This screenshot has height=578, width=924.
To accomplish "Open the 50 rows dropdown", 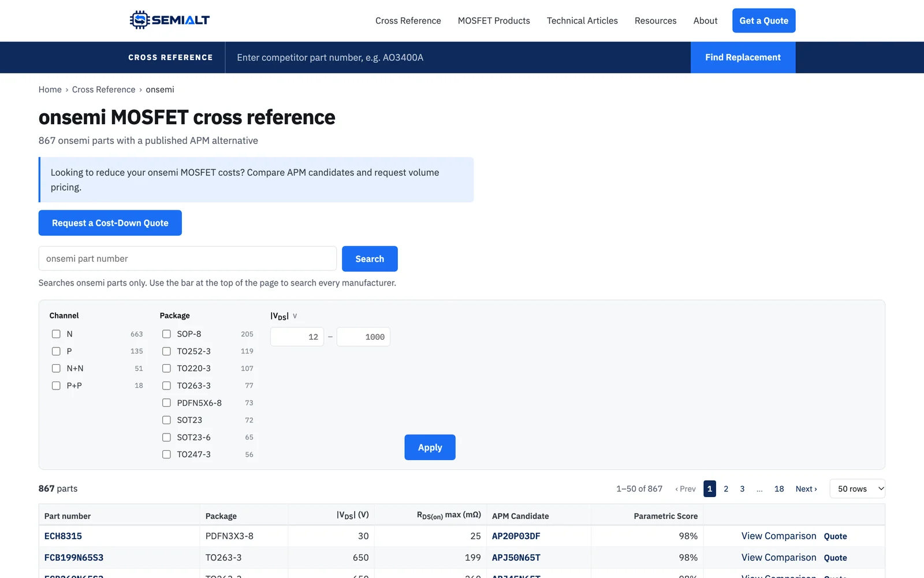I will 857,489.
